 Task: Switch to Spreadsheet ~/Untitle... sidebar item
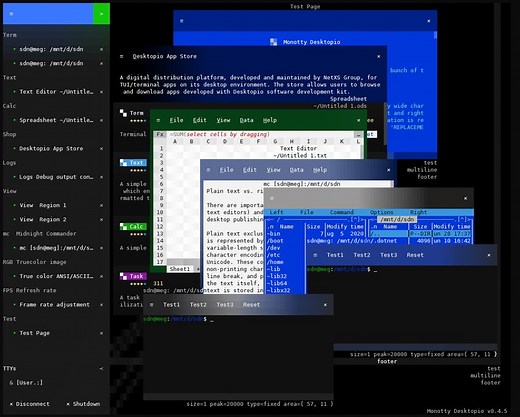[56, 120]
